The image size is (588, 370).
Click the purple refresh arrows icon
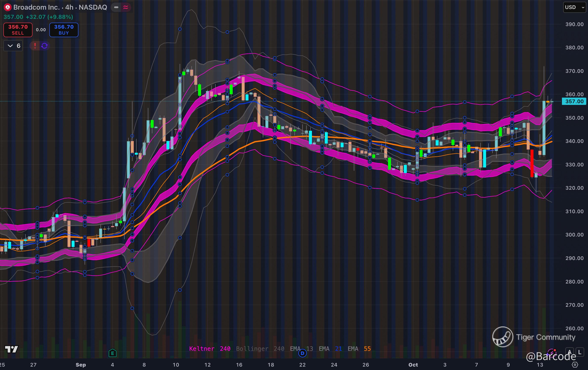click(x=44, y=46)
